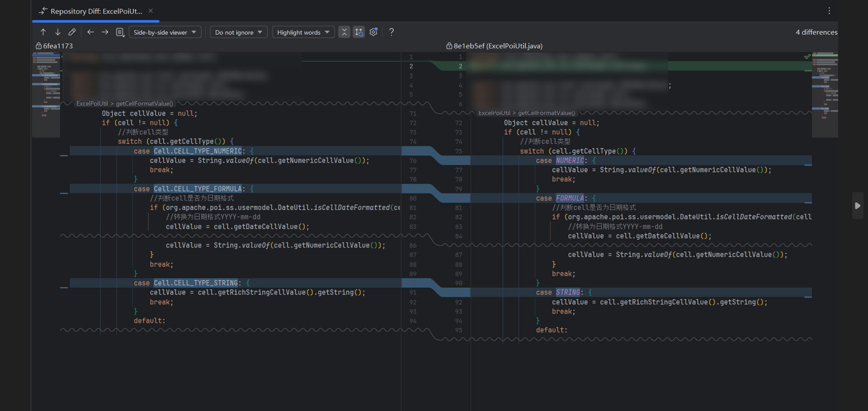Select the Repository Diff tab
The height and width of the screenshot is (411, 868).
tap(96, 11)
